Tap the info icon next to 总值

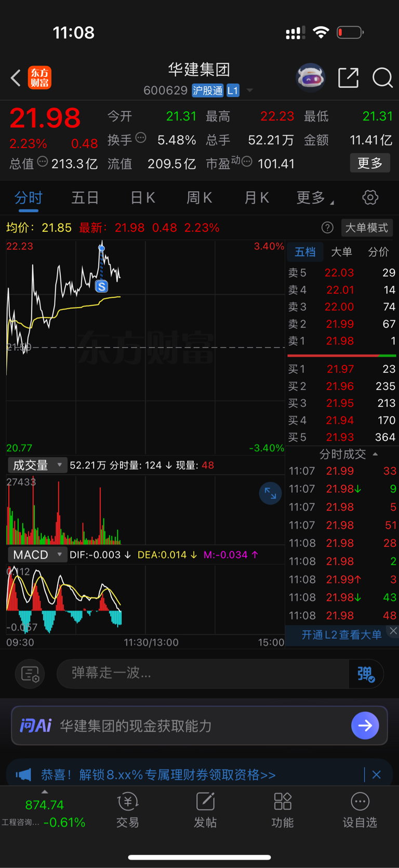click(43, 162)
